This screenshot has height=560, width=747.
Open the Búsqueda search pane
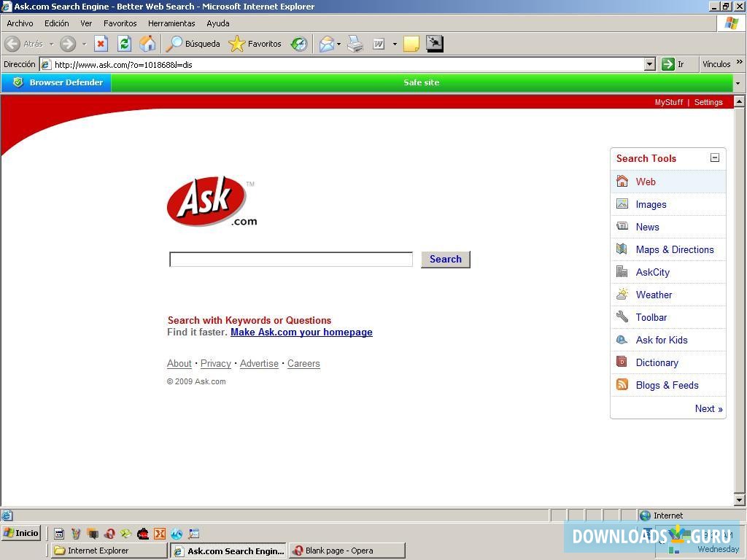(193, 44)
